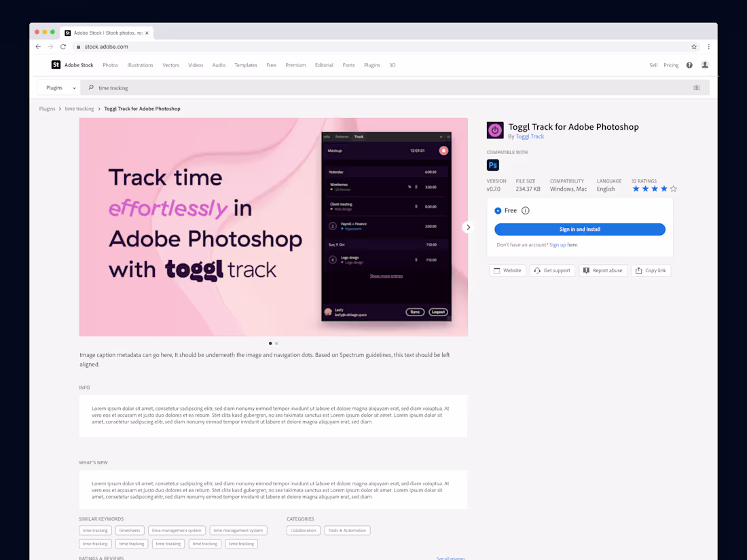Open the Plugins category dropdown

click(x=58, y=87)
